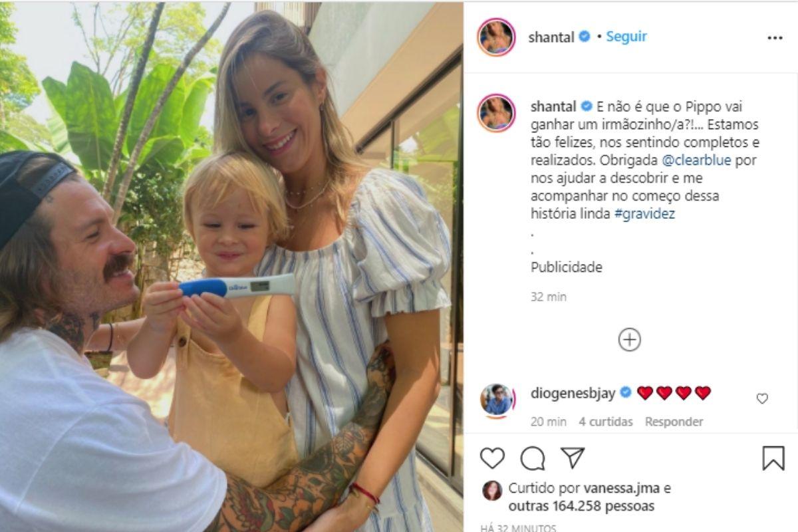Viewport: 798px width, 532px height.
Task: Click shantal's avatar beside the caption
Action: [497, 113]
